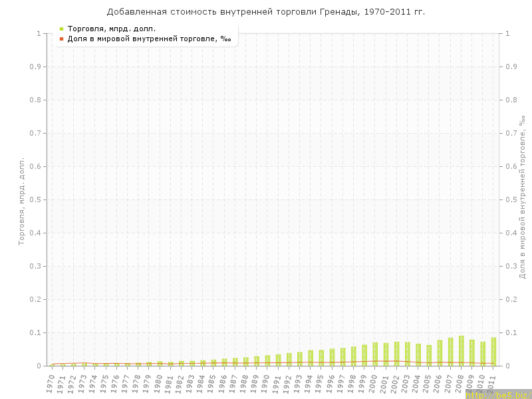Toggle the 'Торговля, млрд. долл.' legend entry
532x399 pixels.
point(111,29)
